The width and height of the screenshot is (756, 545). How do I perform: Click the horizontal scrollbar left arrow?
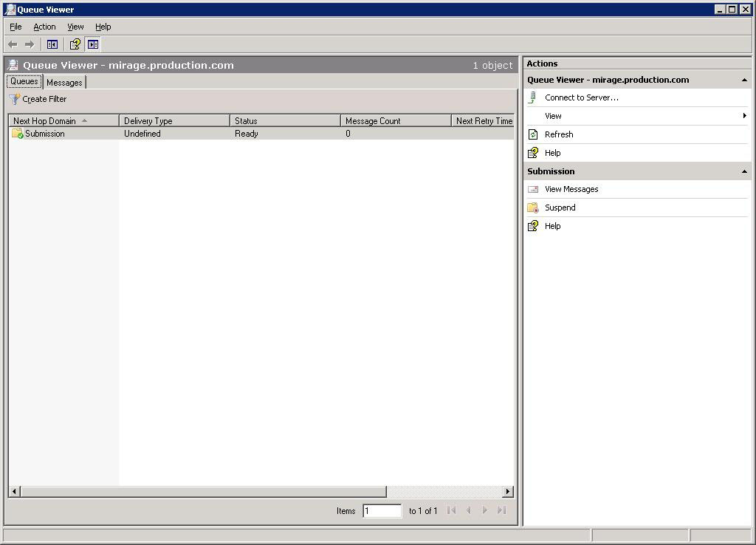15,492
